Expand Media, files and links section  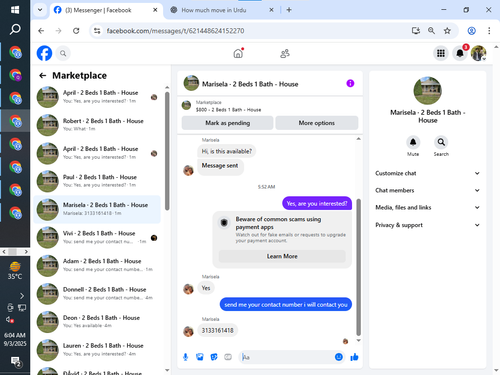[428, 208]
